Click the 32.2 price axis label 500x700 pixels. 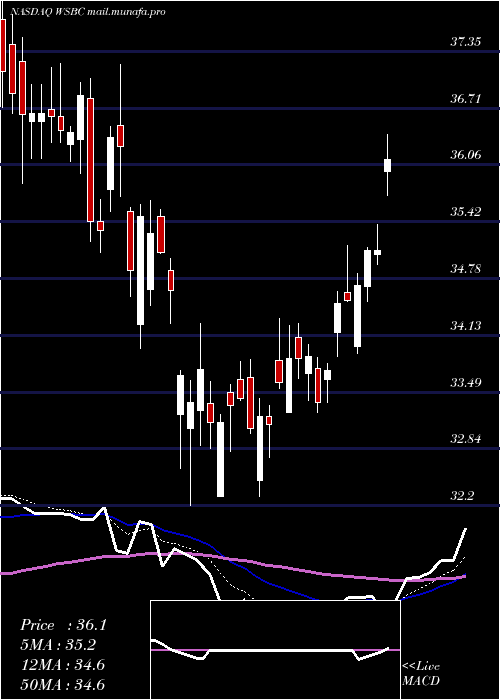(462, 496)
